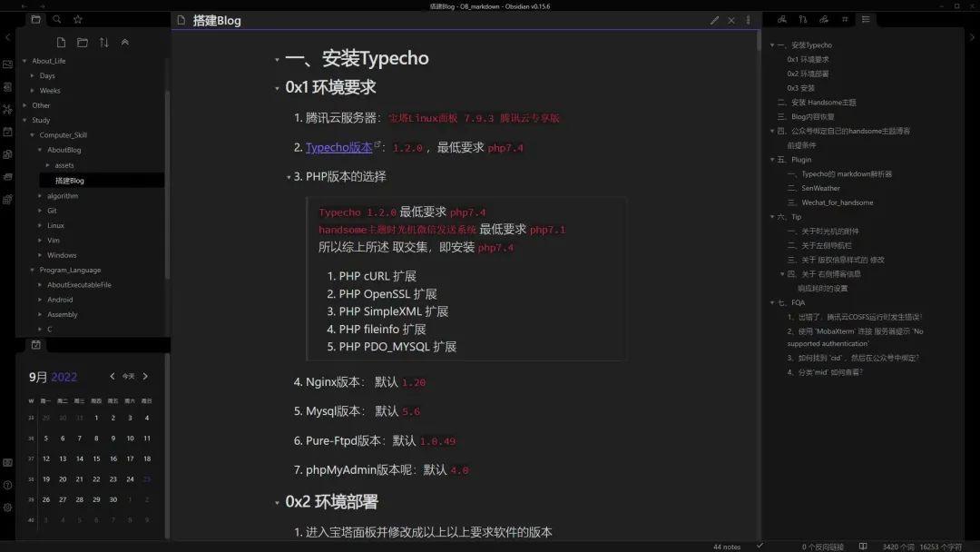
Task: Collapse the Computer_Skill folder
Action: [x=32, y=135]
